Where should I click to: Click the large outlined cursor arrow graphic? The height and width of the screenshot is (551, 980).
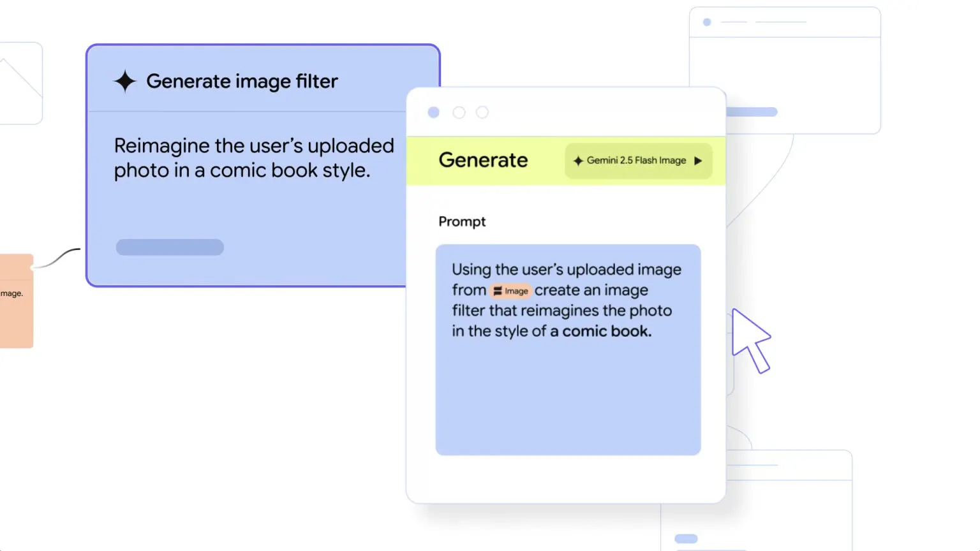click(750, 338)
